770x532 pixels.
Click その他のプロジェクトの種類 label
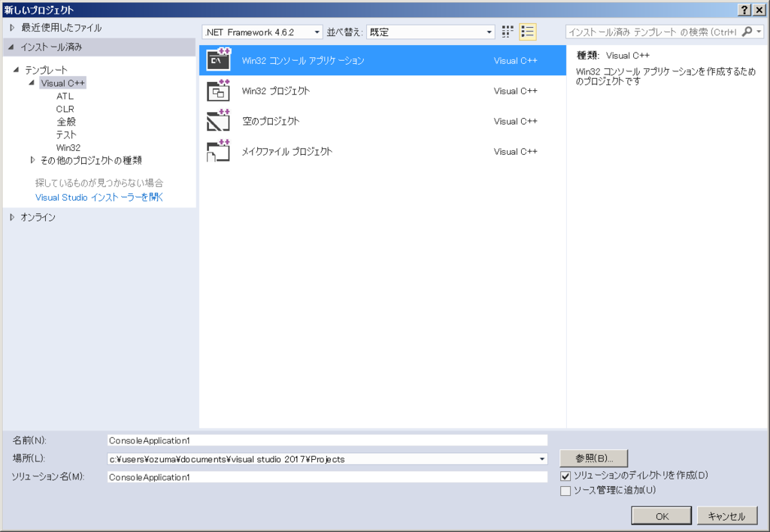point(91,161)
